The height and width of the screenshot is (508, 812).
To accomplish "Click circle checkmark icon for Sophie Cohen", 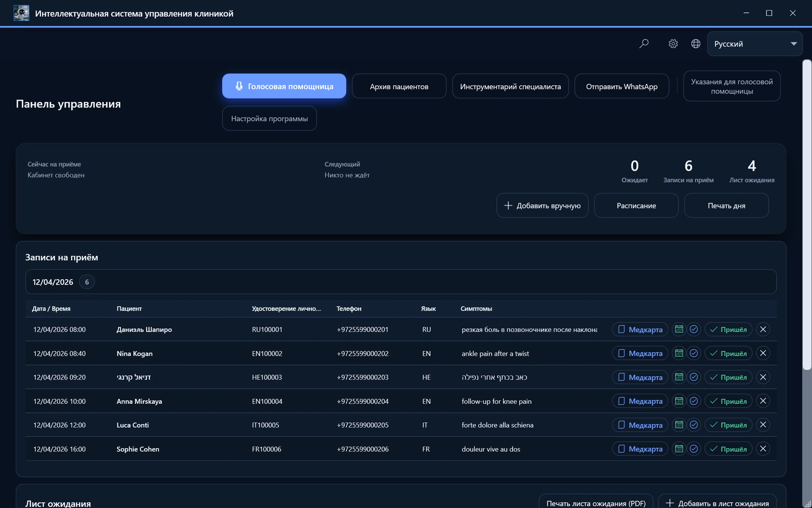I will [x=694, y=448].
